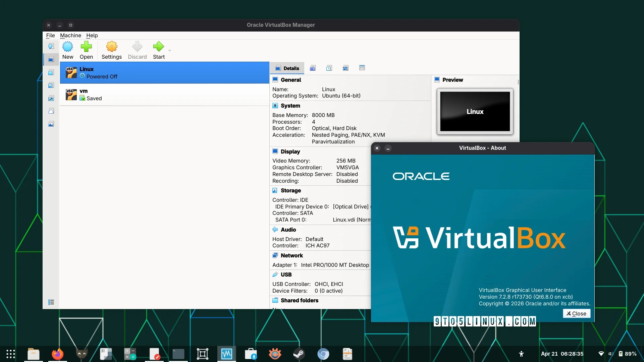Collapse the Display details section
644x362 pixels.
click(275, 152)
